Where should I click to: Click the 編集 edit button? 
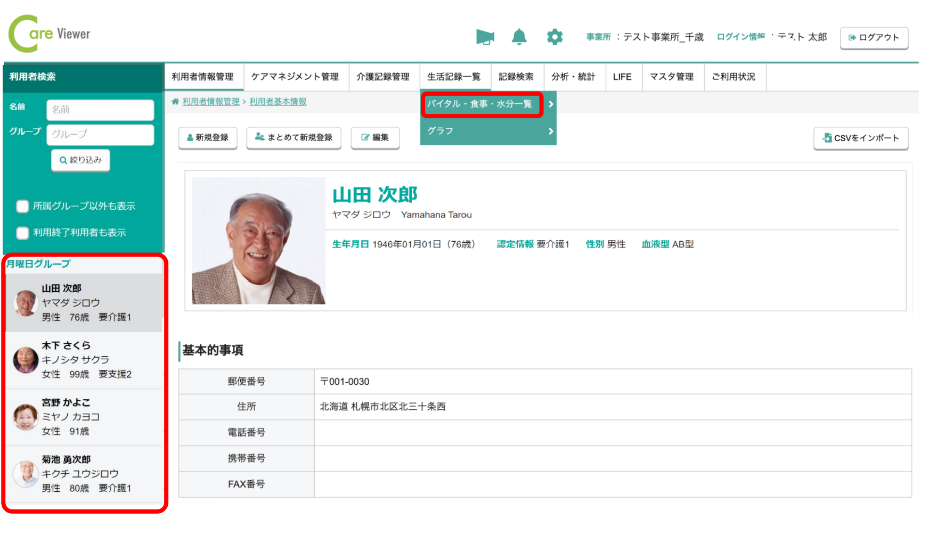(x=375, y=138)
